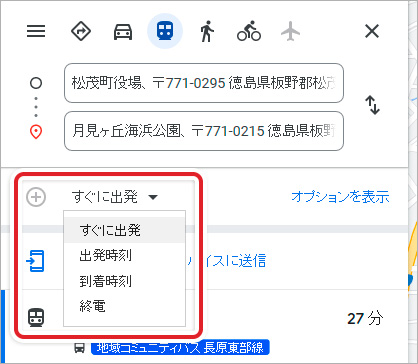Click オプションを表示 link
The height and width of the screenshot is (364, 418).
click(340, 197)
